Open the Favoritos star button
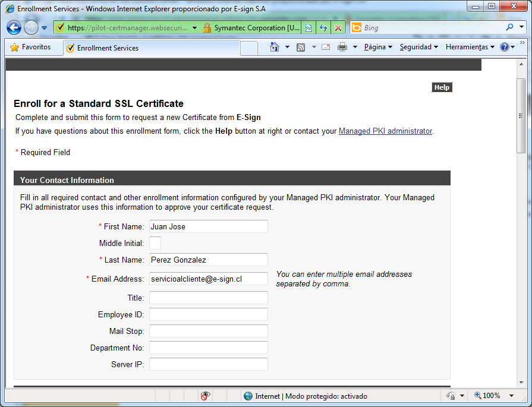 pyautogui.click(x=31, y=47)
